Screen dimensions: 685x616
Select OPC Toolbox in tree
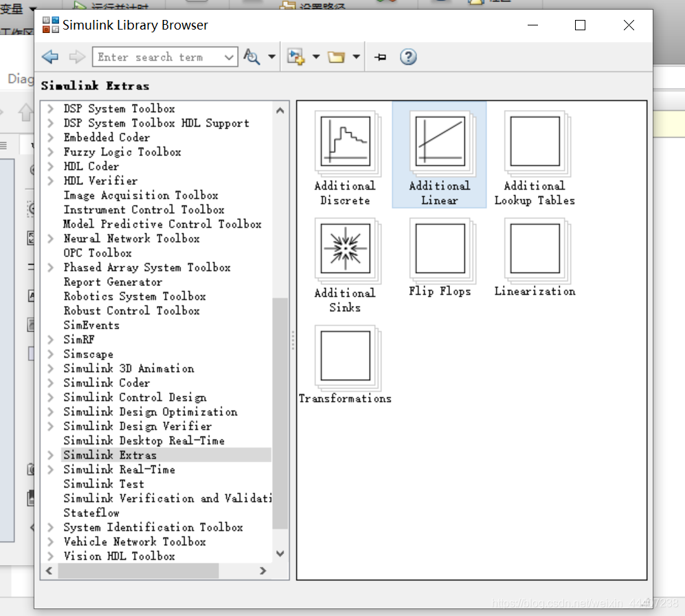coord(98,253)
